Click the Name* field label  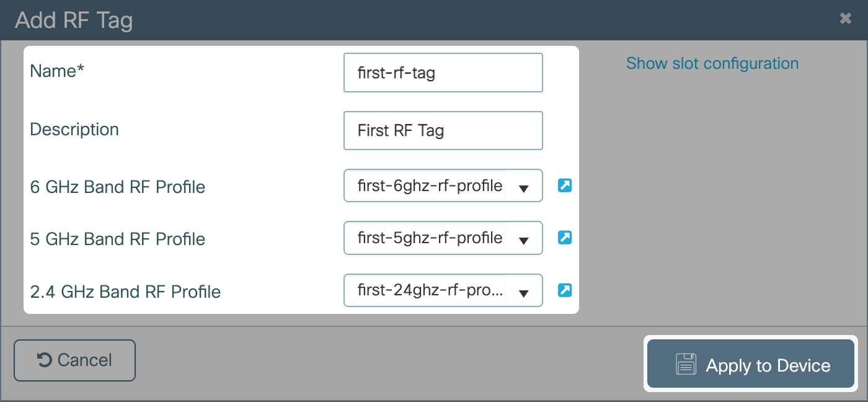[57, 71]
